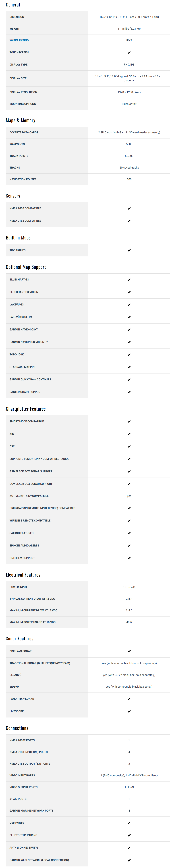
Task: Click the Tide Tables checkmark icon
Action: pyautogui.click(x=129, y=250)
